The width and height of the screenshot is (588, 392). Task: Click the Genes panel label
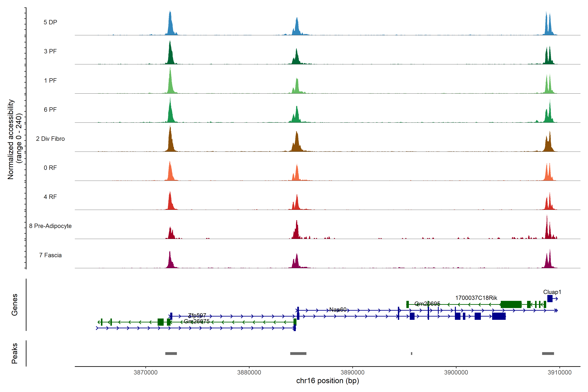(x=15, y=305)
